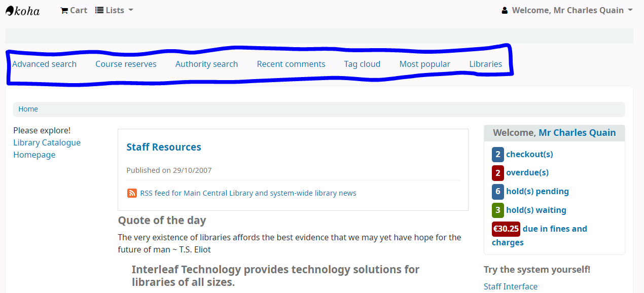View the 6 hold(s) pending
644x293 pixels.
coord(530,192)
